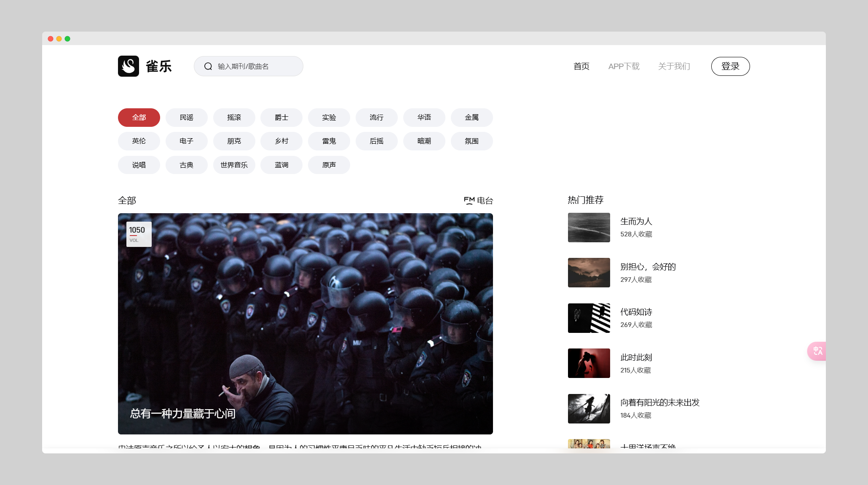The height and width of the screenshot is (485, 868).
Task: Select the 后摇 genre tag
Action: 377,141
